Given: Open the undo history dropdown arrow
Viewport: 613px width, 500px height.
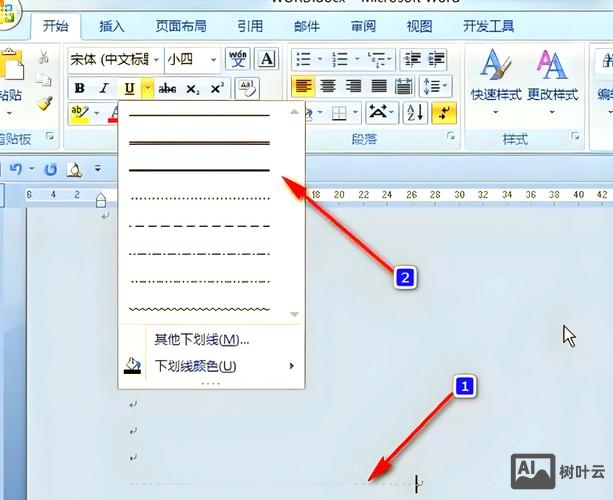Looking at the screenshot, I should 32,169.
